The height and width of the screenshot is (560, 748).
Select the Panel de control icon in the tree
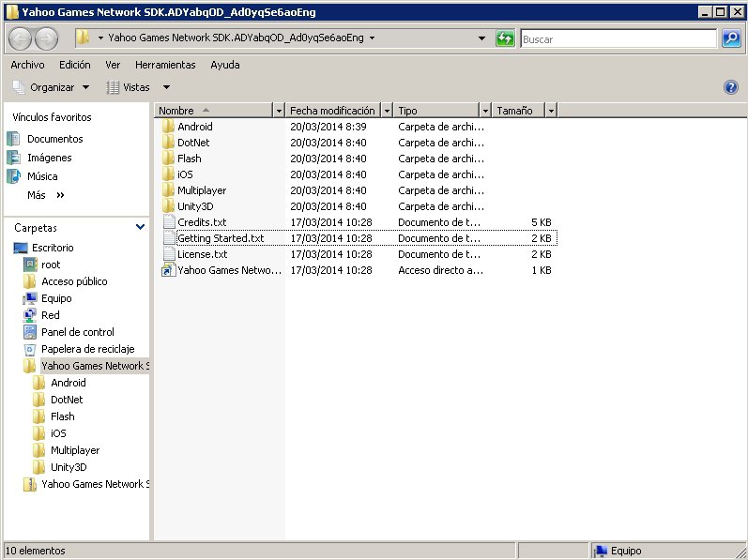coord(30,332)
